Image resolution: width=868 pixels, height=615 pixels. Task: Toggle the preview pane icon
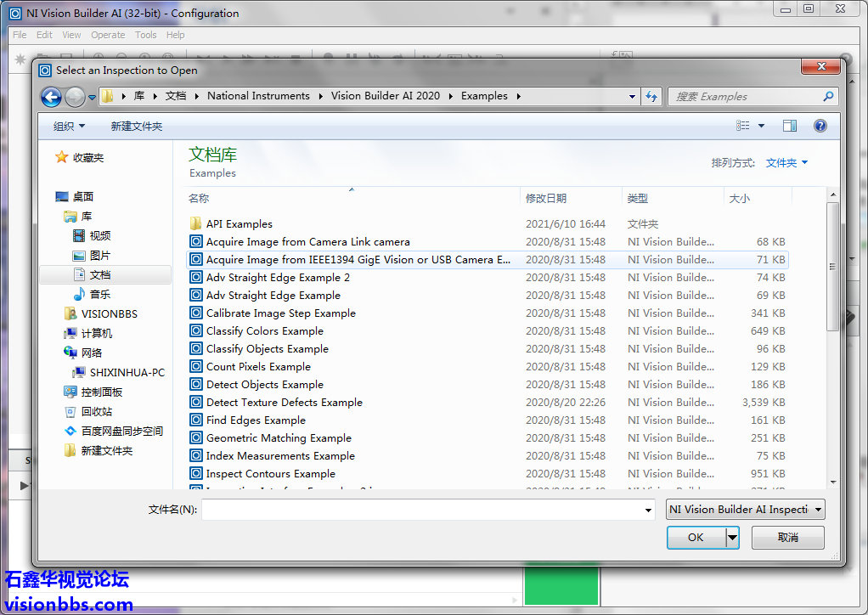(789, 126)
